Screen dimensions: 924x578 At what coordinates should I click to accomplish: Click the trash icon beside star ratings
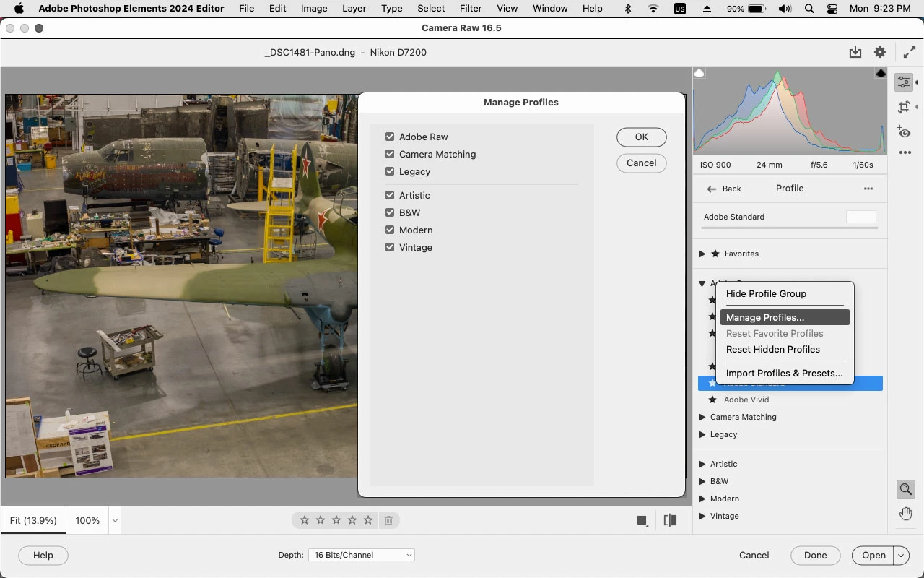click(x=388, y=520)
